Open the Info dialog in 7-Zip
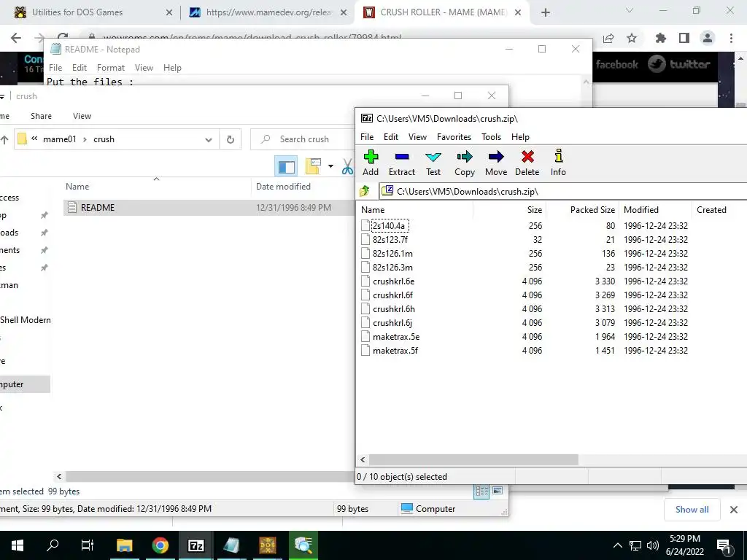This screenshot has height=560, width=747. [x=558, y=163]
